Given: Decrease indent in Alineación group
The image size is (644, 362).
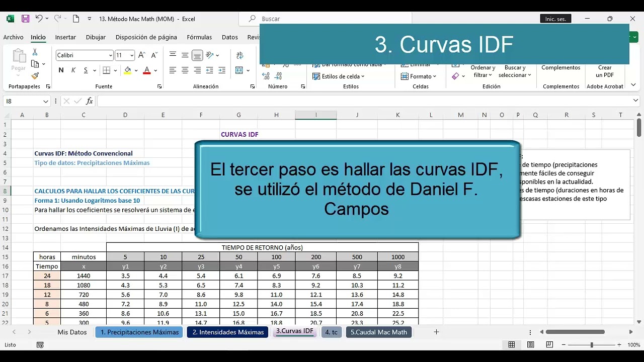Looking at the screenshot, I should coord(210,70).
